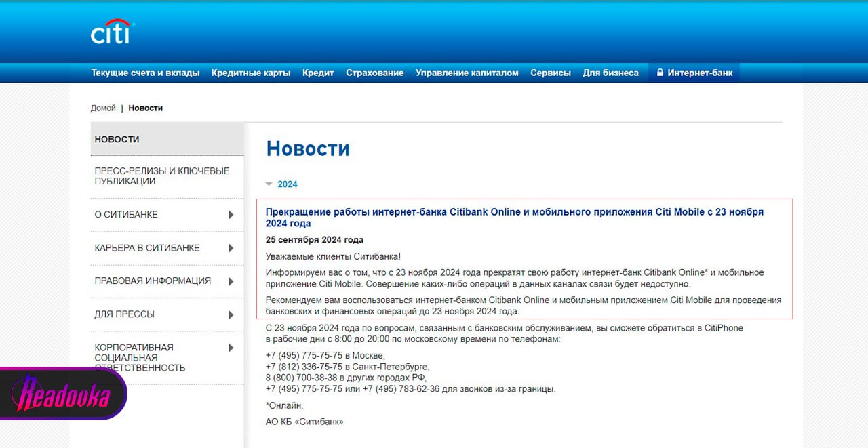The height and width of the screenshot is (448, 868).
Task: Click the из-за границы phone numbers line
Action: click(410, 388)
